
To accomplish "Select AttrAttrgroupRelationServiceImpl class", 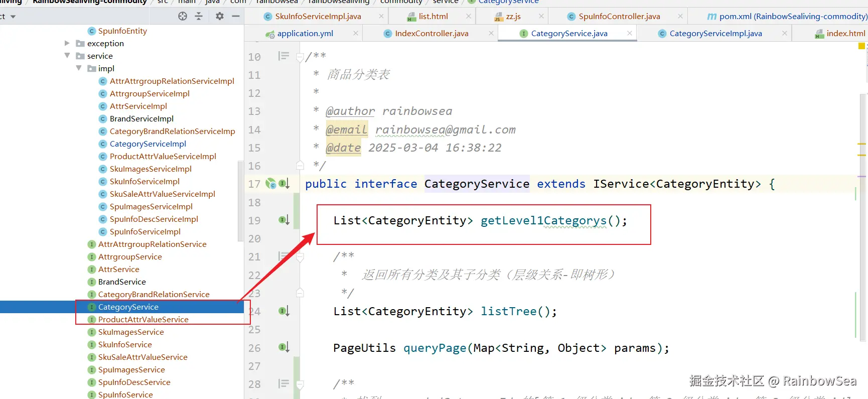I will [x=172, y=81].
